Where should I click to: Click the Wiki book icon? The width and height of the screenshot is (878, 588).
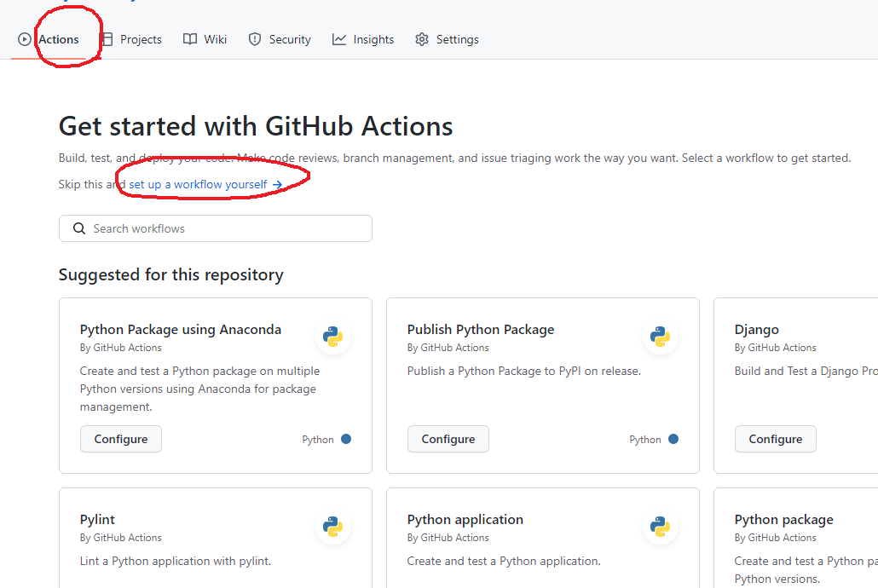[x=190, y=39]
